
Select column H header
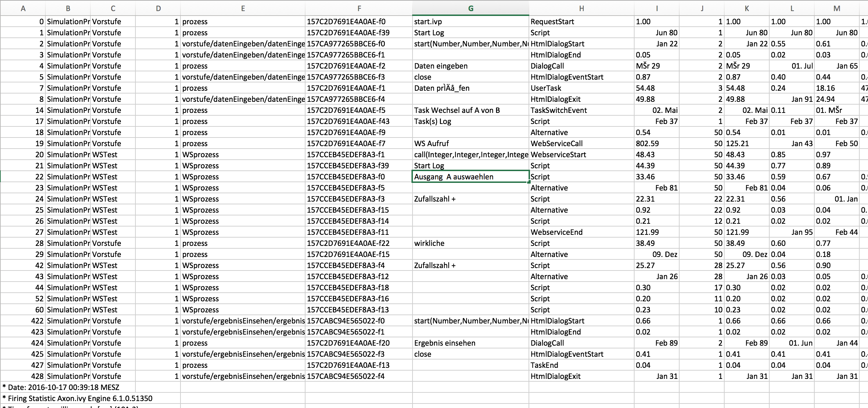pos(582,8)
